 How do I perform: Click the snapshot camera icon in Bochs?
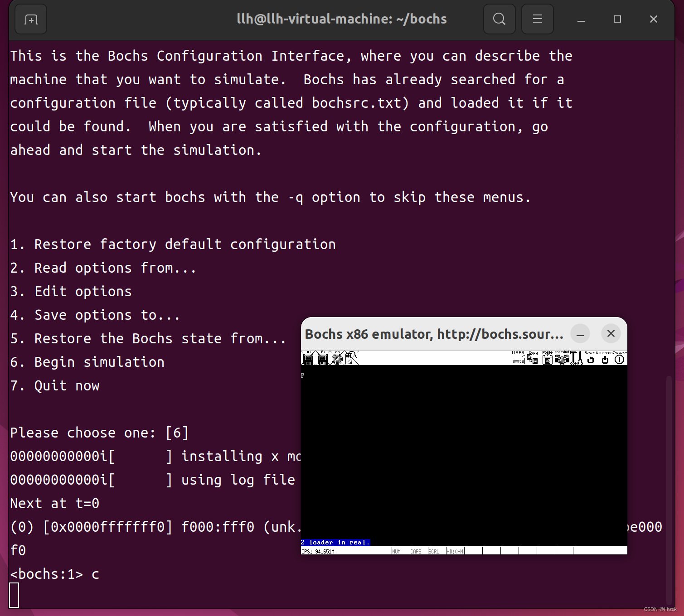coord(562,358)
